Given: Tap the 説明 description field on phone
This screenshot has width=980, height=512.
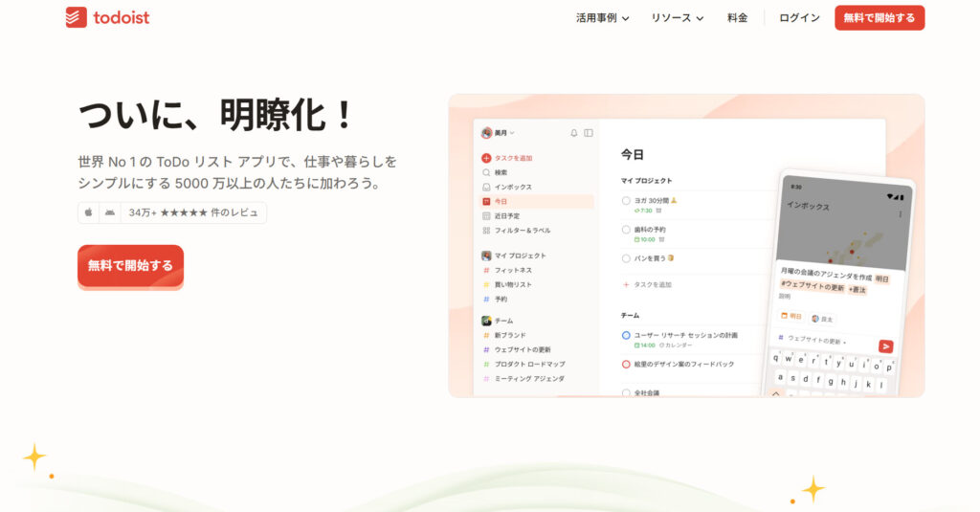Looking at the screenshot, I should coord(785,297).
